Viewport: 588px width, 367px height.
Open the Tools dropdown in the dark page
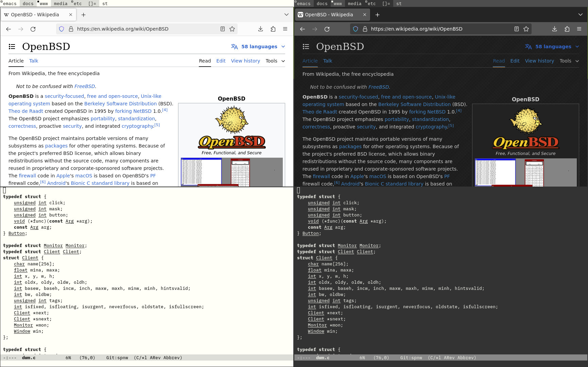pyautogui.click(x=569, y=61)
